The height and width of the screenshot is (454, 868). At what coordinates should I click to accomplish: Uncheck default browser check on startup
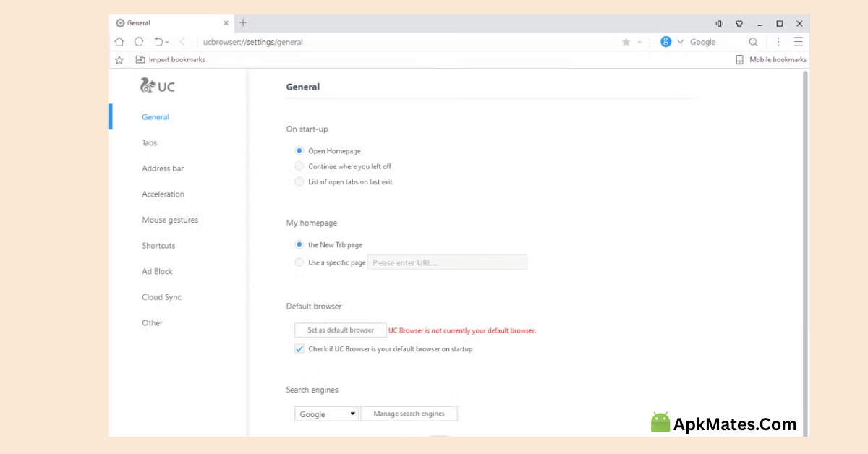(x=299, y=349)
